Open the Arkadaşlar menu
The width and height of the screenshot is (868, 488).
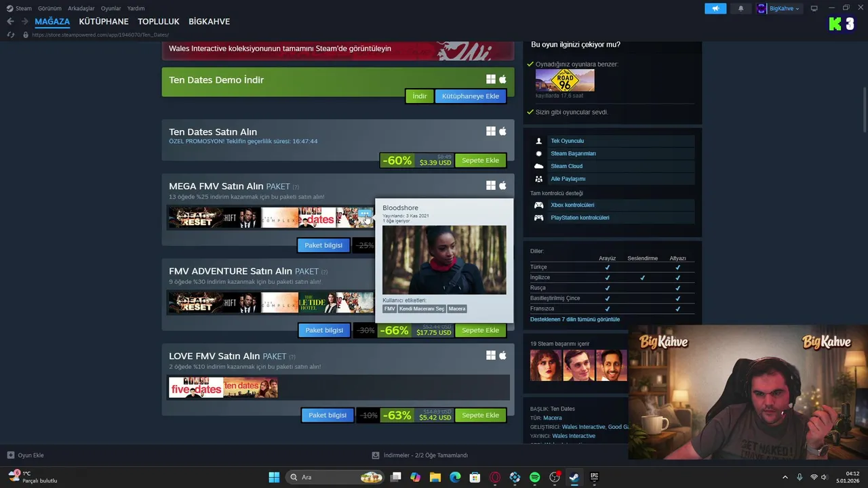(x=81, y=8)
